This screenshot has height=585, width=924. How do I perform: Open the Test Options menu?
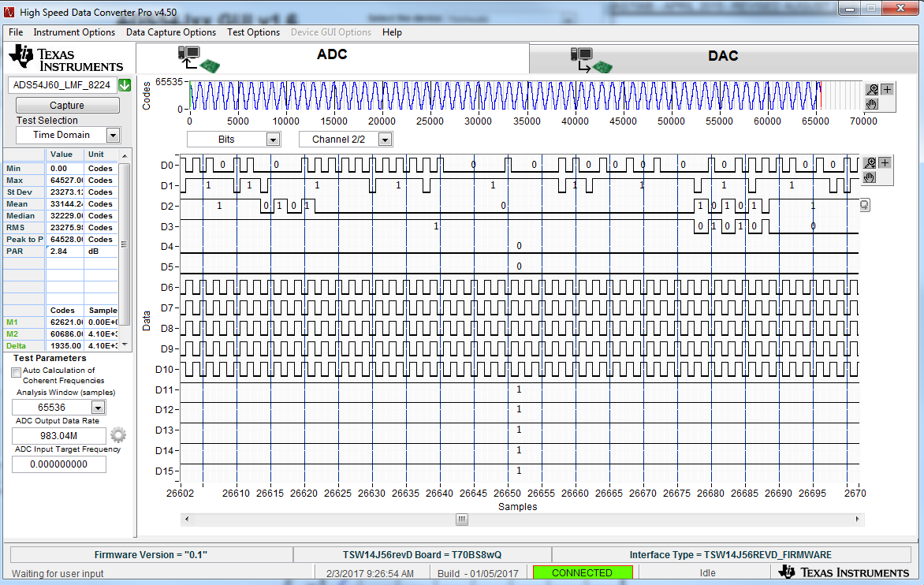pyautogui.click(x=253, y=32)
